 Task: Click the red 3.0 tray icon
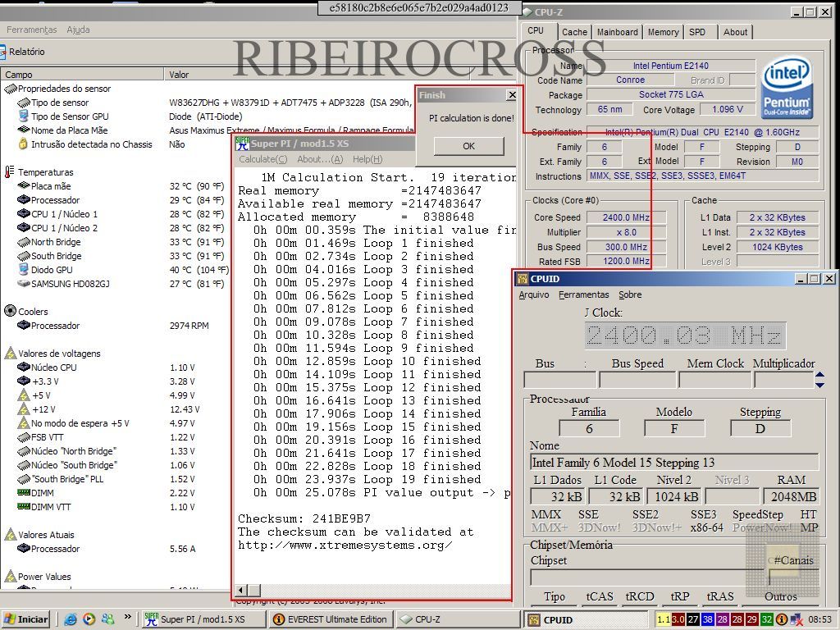[678, 619]
